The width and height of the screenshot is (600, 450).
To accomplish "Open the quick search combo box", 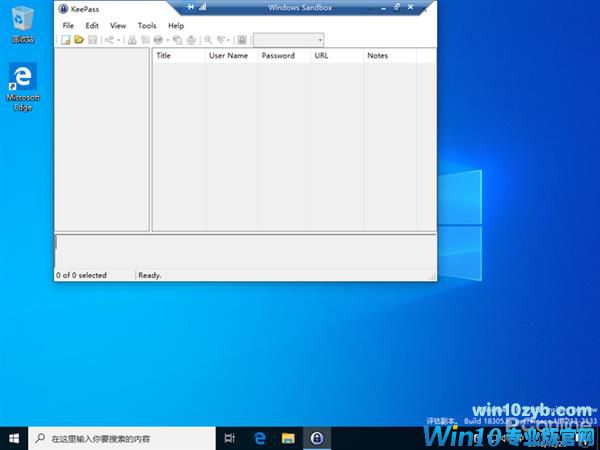I will [x=289, y=40].
